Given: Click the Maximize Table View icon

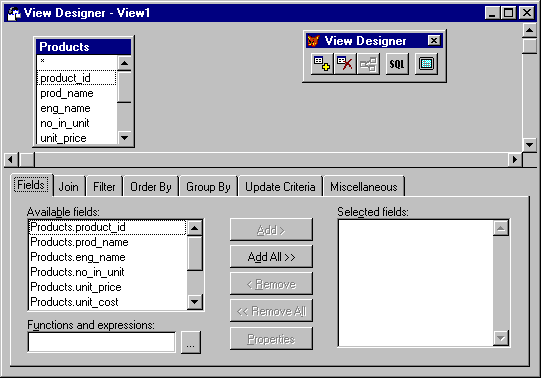Looking at the screenshot, I should coord(426,64).
